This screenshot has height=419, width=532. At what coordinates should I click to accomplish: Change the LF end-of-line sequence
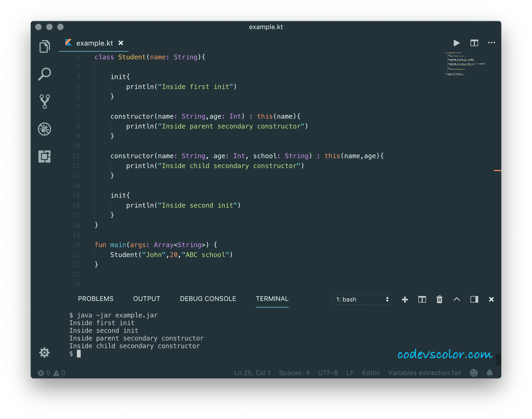(x=350, y=373)
